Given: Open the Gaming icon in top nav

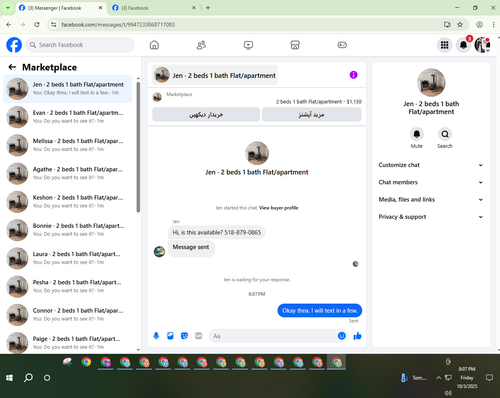Looking at the screenshot, I should (x=342, y=45).
